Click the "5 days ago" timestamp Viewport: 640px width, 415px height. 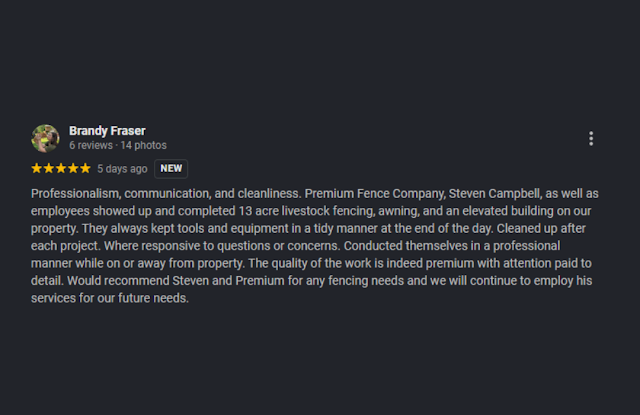point(122,169)
